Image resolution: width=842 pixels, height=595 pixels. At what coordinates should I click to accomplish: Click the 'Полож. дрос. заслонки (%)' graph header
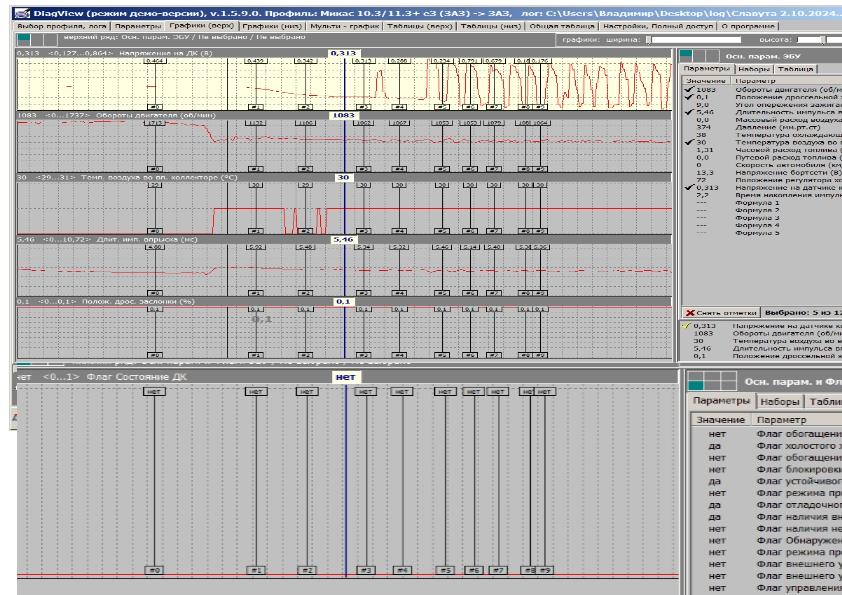(x=344, y=301)
